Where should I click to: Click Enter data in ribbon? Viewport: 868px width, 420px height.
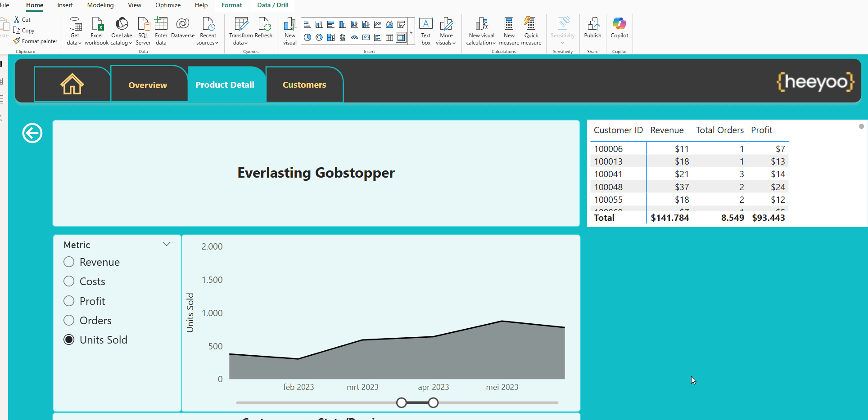coord(161,31)
